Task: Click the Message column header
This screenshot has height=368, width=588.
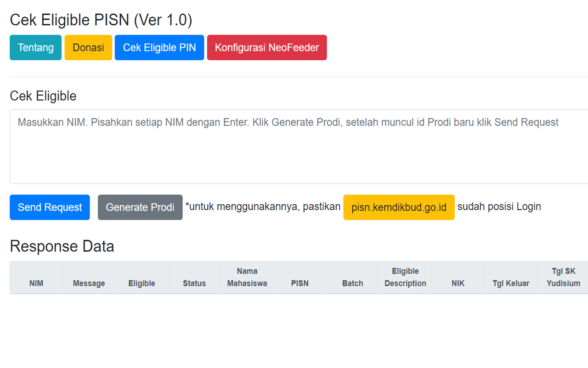Action: (89, 283)
